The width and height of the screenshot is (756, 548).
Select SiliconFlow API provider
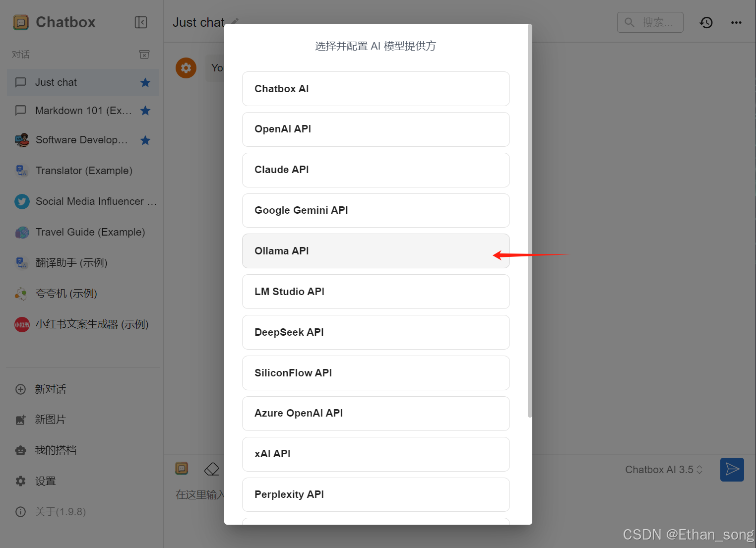click(376, 373)
